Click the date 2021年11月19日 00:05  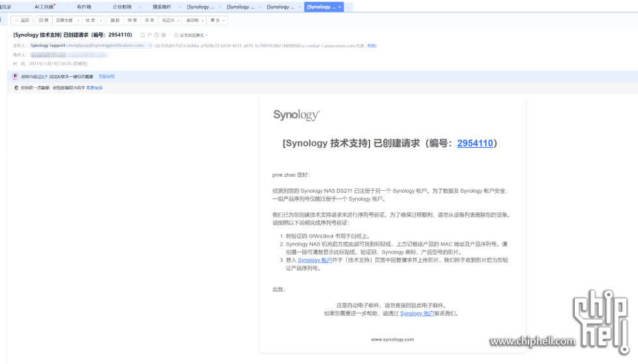click(x=58, y=64)
